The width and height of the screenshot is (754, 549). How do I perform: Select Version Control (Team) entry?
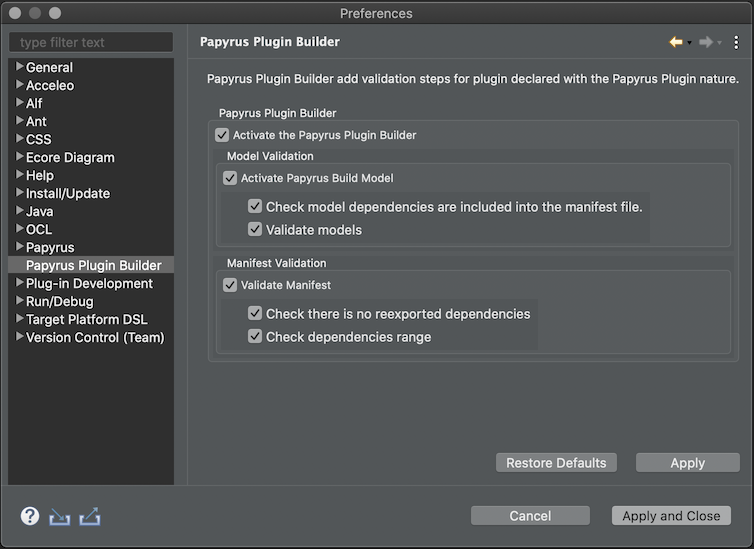(95, 337)
